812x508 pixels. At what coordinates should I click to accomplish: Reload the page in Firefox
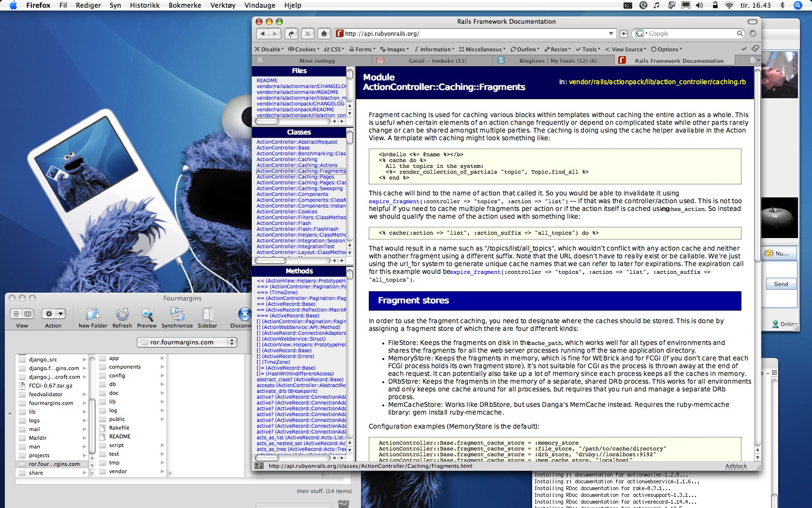pyautogui.click(x=291, y=33)
